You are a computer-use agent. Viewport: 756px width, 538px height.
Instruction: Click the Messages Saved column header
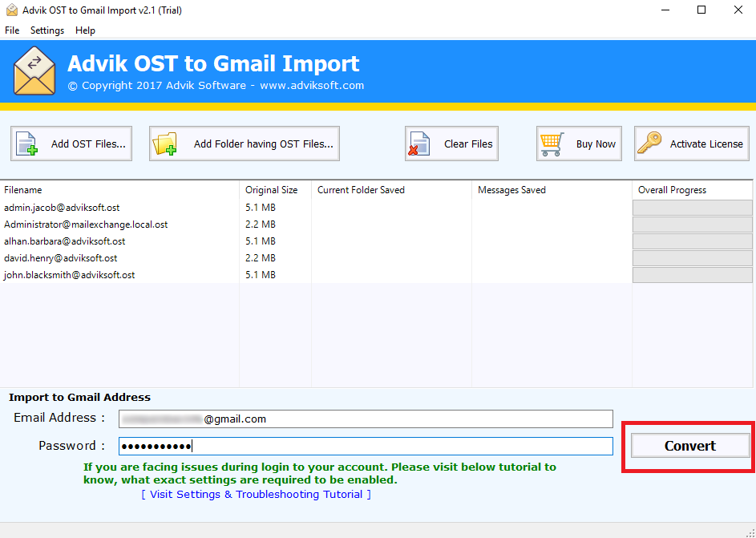tap(552, 190)
